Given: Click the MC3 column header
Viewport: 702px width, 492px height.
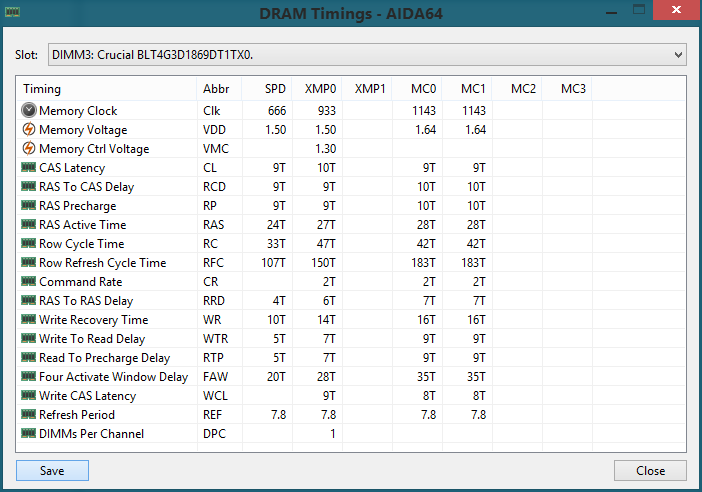Looking at the screenshot, I should pos(568,89).
